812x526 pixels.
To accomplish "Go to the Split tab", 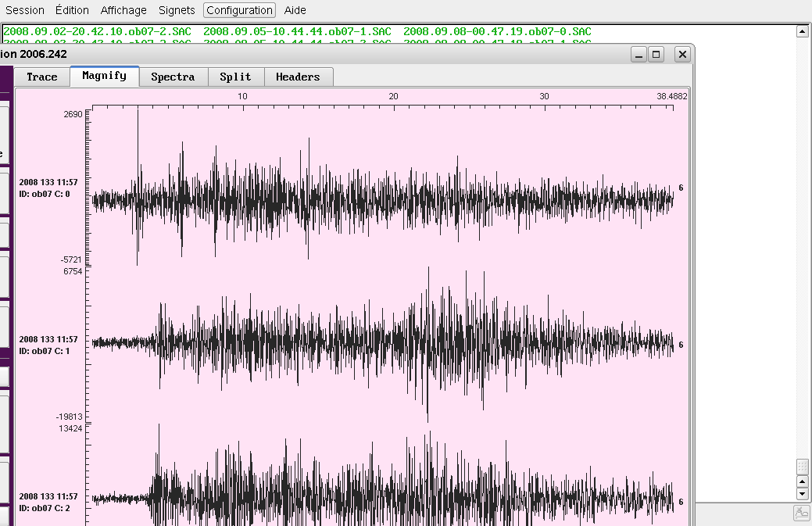I will coord(235,77).
